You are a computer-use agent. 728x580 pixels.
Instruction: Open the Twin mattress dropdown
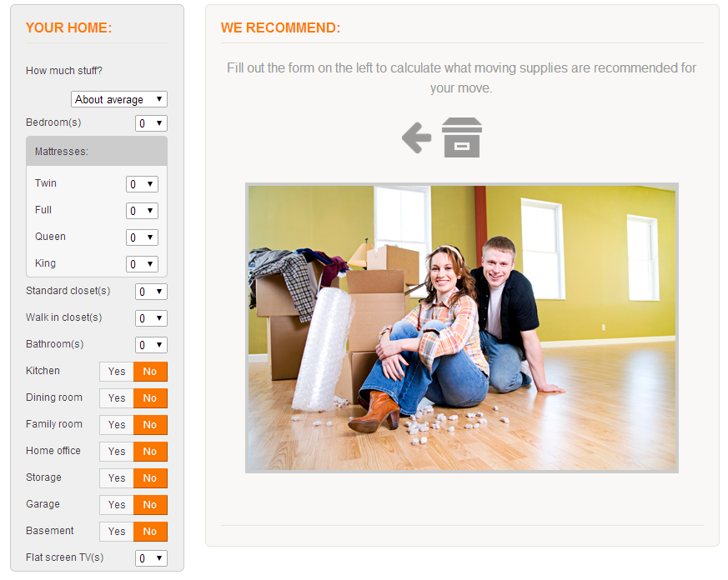pyautogui.click(x=142, y=183)
